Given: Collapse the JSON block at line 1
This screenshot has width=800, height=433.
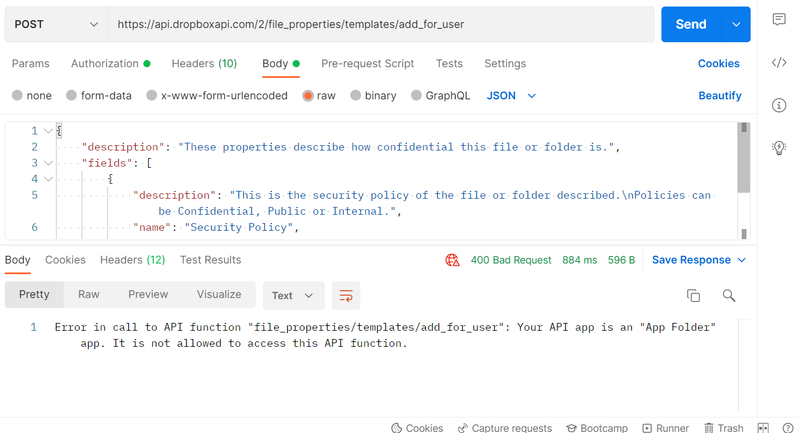Looking at the screenshot, I should (x=48, y=131).
